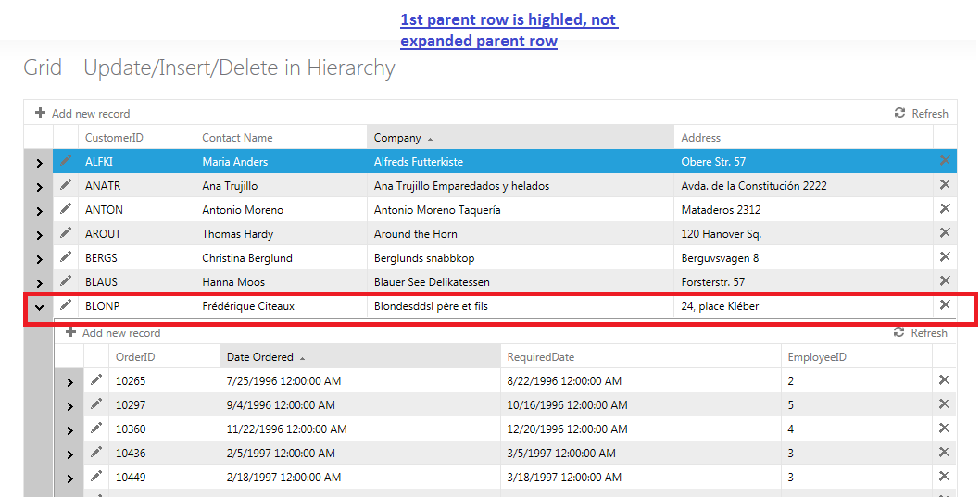
Task: Edit the AROUT customer record
Action: tap(66, 233)
